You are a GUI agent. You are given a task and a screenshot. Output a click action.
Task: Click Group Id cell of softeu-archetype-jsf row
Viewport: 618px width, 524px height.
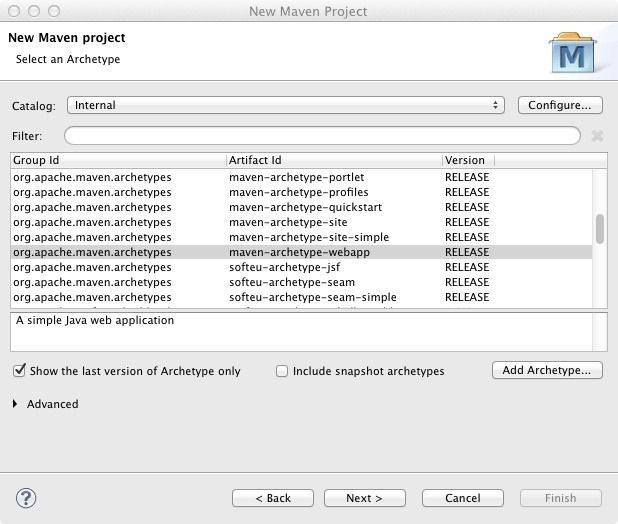tap(92, 268)
